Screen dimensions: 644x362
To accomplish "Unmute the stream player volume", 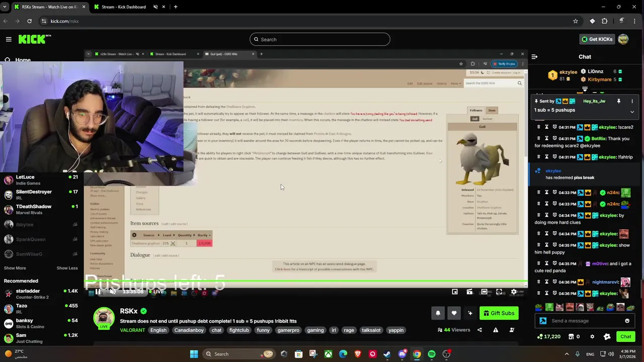I will click(x=113, y=292).
